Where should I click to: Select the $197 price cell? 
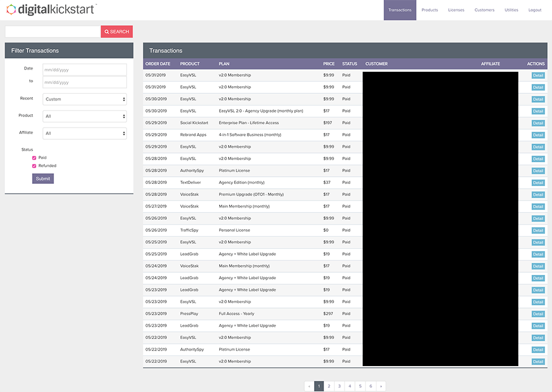[327, 123]
